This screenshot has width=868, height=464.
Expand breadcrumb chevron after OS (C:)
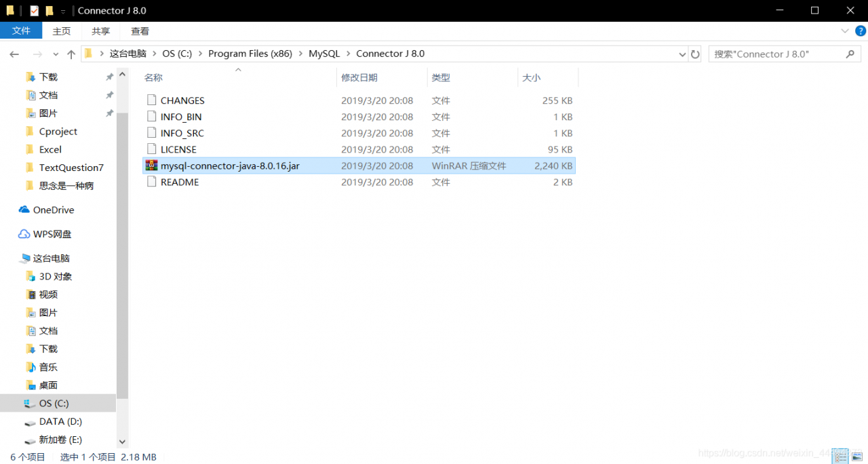click(200, 54)
